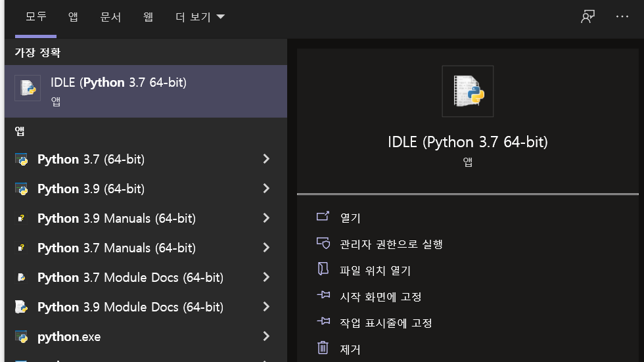The width and height of the screenshot is (644, 362).
Task: Expand Python 3.7 Module Docs chevron
Action: [266, 277]
